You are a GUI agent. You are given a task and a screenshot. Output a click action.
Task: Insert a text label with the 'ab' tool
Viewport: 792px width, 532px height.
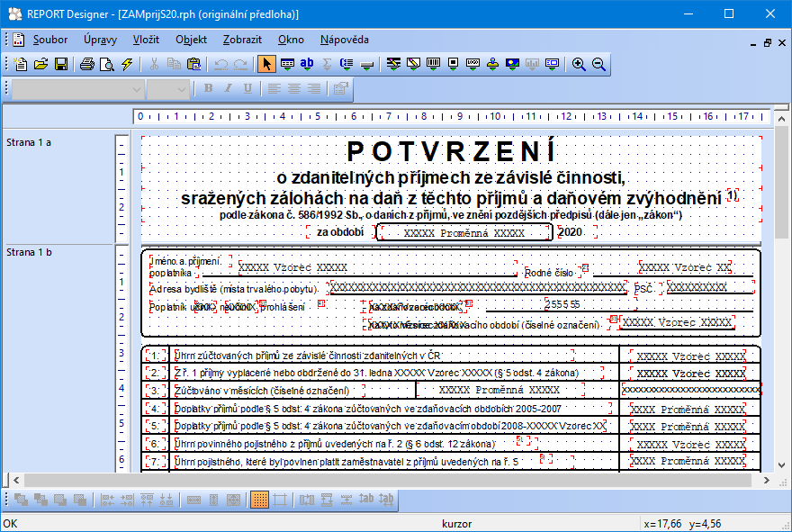[307, 64]
